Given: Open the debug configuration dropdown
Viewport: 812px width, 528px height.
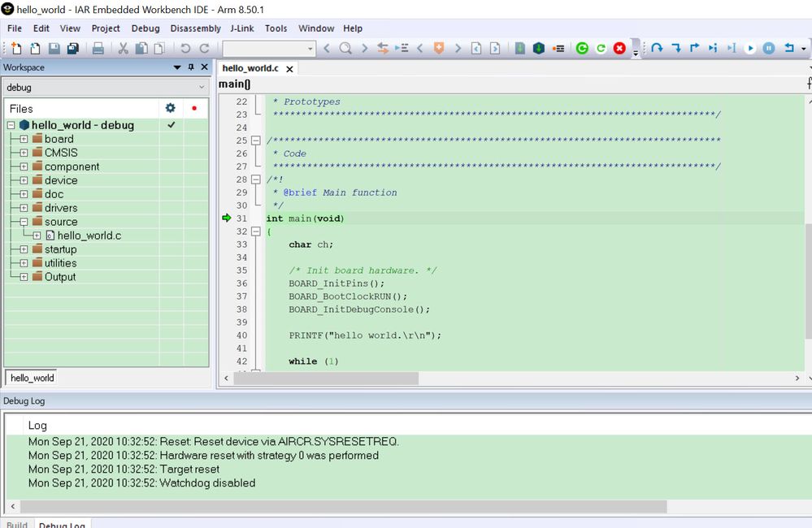Looking at the screenshot, I should click(x=202, y=87).
